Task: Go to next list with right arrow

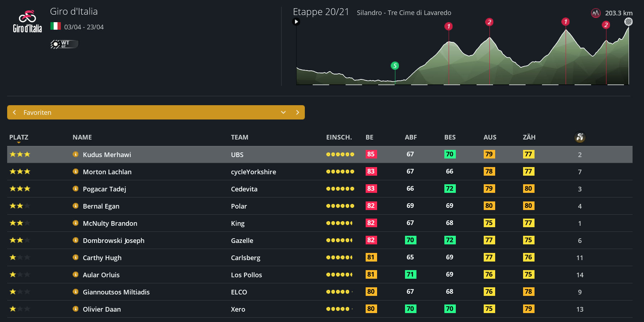Action: click(x=297, y=112)
